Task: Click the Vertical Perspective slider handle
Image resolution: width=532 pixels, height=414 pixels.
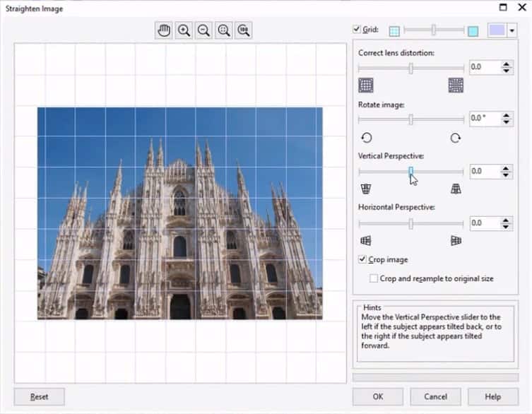Action: pos(410,171)
